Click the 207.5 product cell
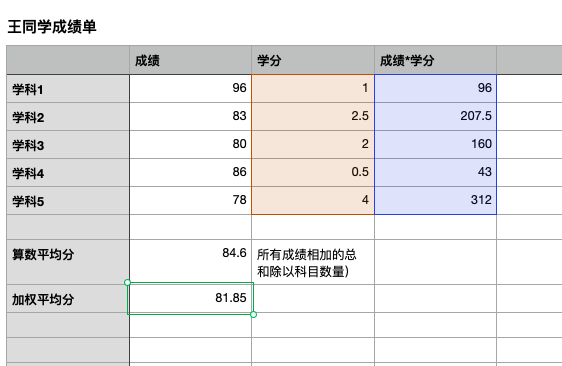The image size is (562, 366). tap(435, 117)
